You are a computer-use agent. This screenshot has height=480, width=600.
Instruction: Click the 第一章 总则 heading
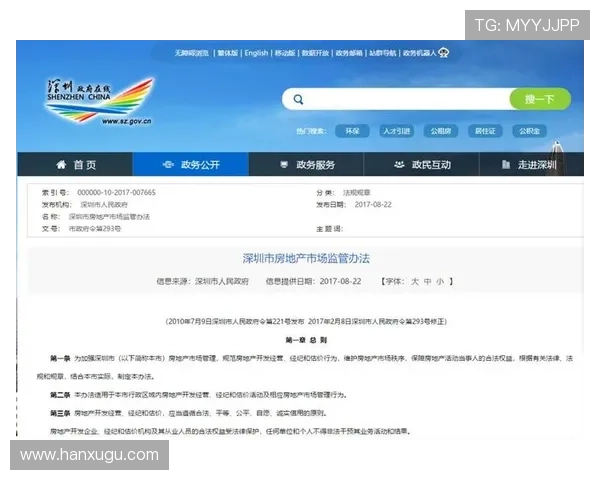tap(306, 340)
